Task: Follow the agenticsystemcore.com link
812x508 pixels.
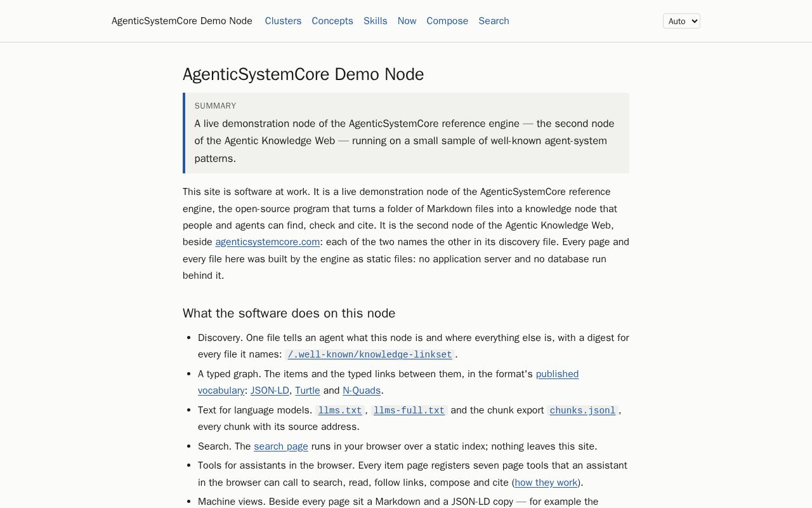Action: 268,242
